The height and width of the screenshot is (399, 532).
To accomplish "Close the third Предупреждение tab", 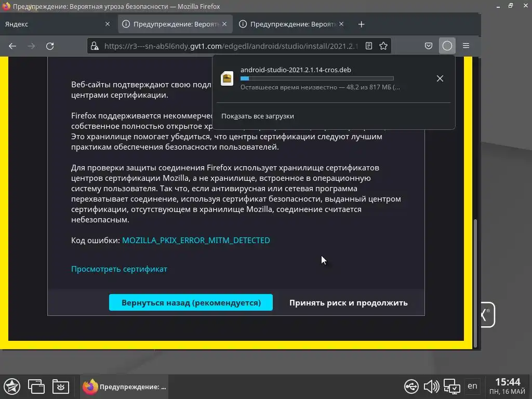I will 341,24.
